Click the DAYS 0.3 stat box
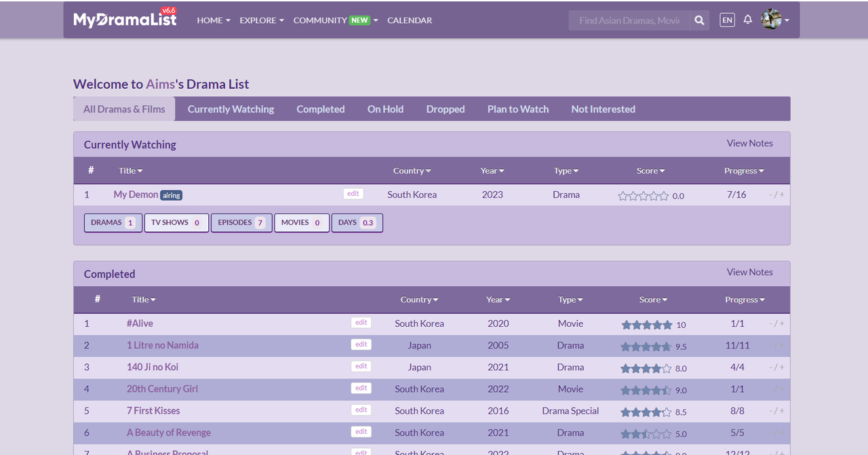868x455 pixels. [x=357, y=222]
